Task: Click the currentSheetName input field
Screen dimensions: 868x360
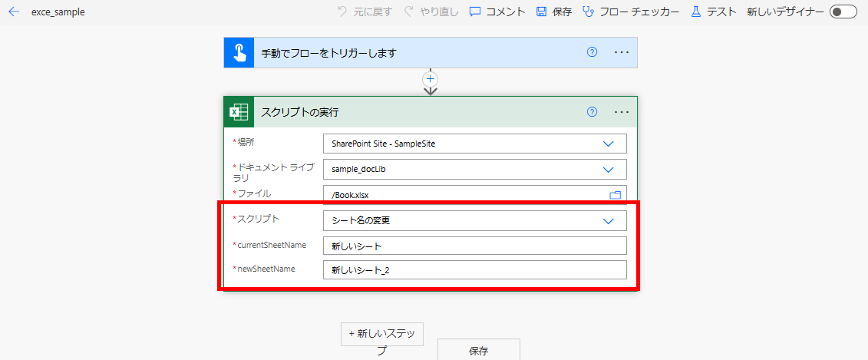Action: click(x=474, y=246)
